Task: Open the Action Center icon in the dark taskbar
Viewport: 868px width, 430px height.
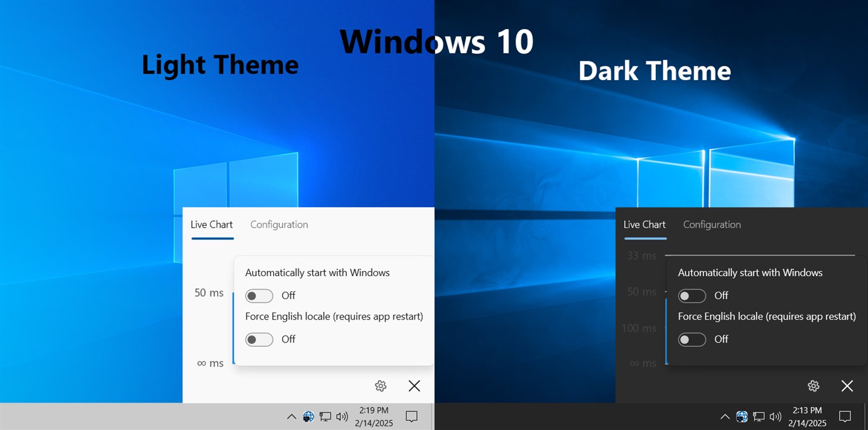Action: [x=845, y=416]
